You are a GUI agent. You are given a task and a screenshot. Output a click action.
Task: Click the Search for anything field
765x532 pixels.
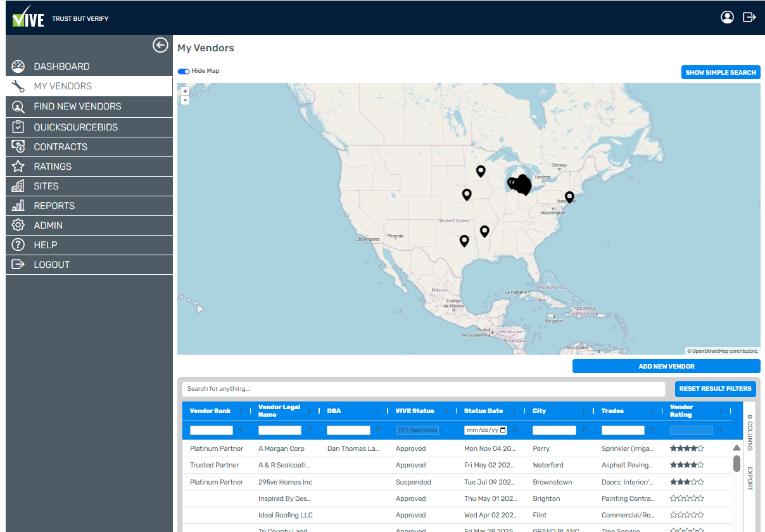coord(424,389)
